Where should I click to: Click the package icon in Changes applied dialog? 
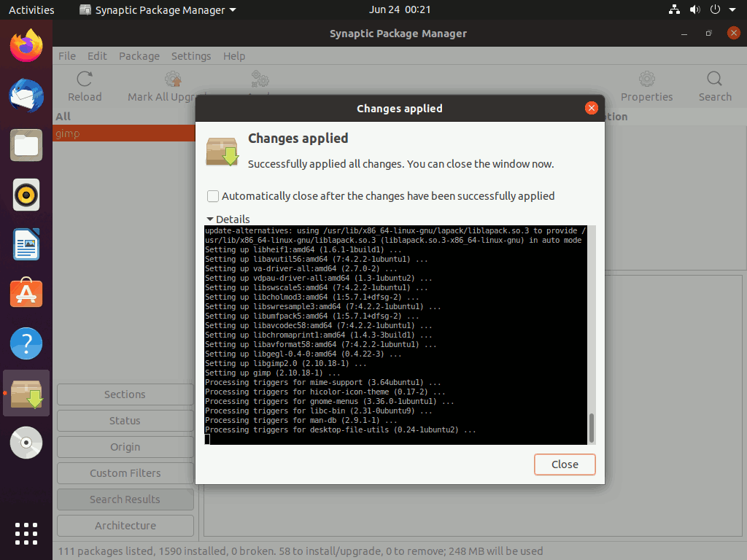pyautogui.click(x=222, y=152)
